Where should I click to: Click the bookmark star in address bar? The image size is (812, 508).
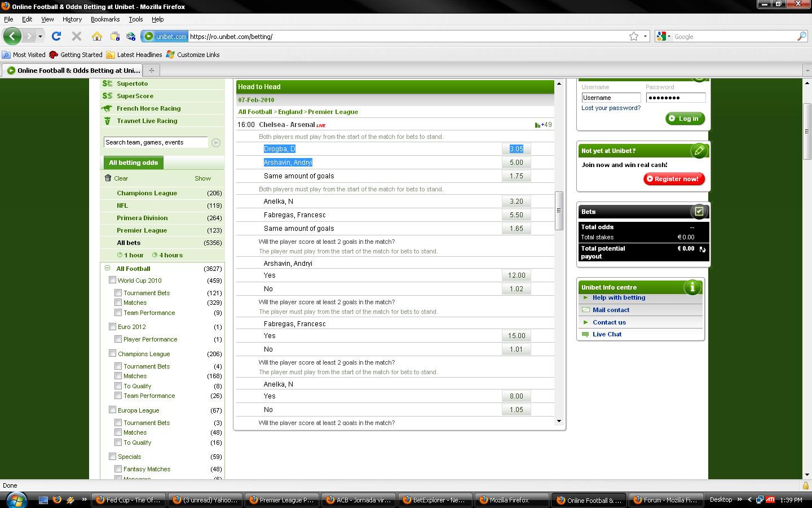pos(634,36)
